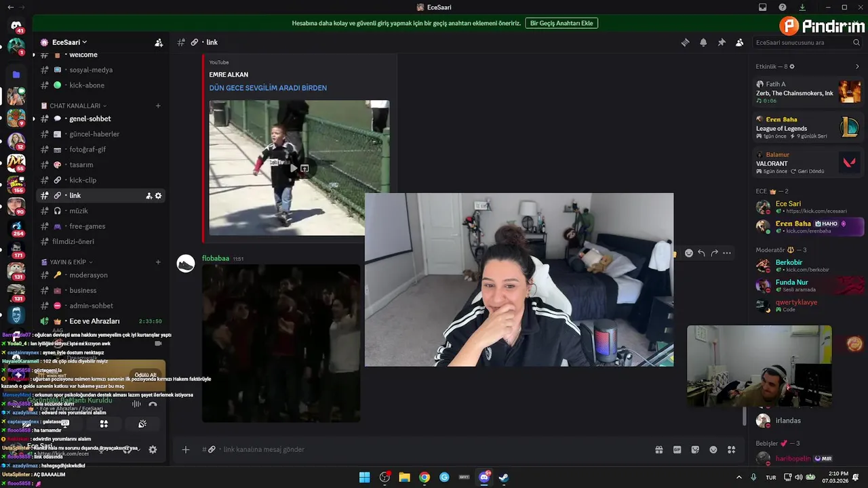Open Fatih A activity card
Viewport: 868px width, 488px height.
coord(808,91)
